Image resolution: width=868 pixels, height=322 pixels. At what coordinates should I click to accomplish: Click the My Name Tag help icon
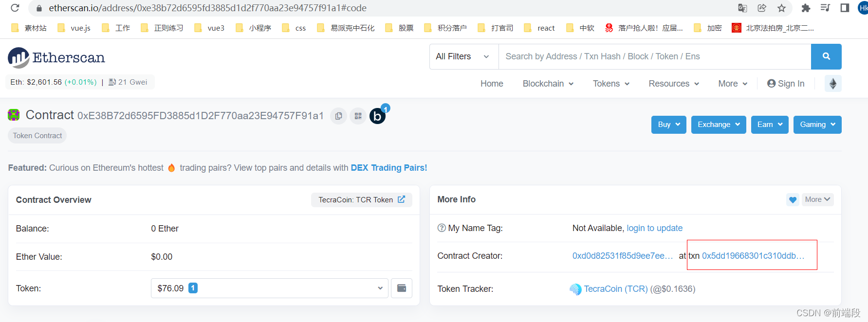coord(442,228)
